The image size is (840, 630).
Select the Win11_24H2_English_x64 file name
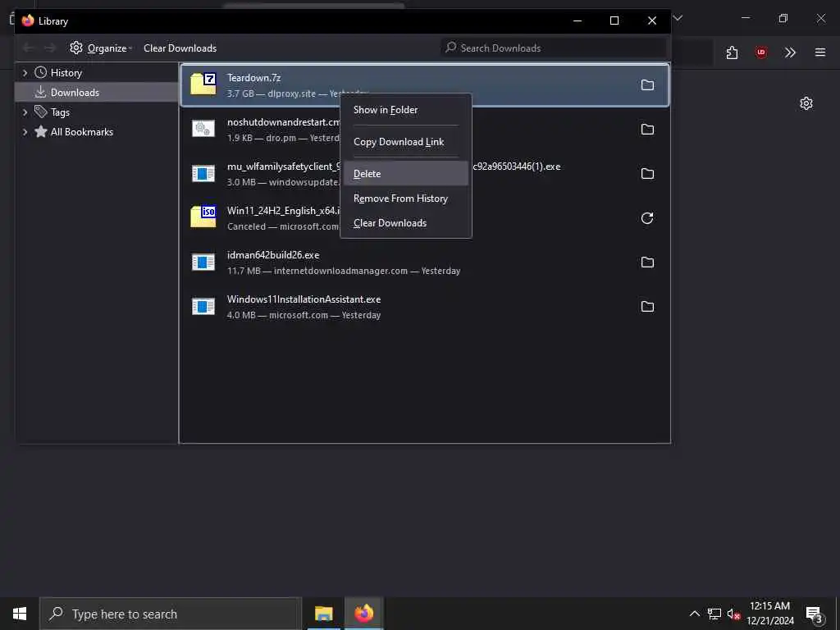(283, 211)
